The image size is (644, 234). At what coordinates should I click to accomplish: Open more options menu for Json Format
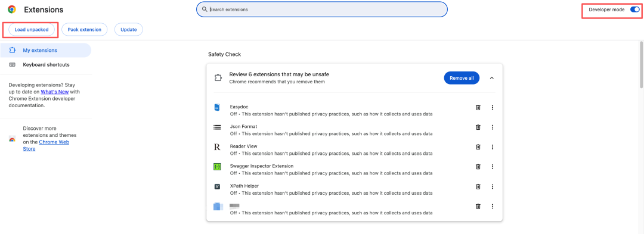492,127
